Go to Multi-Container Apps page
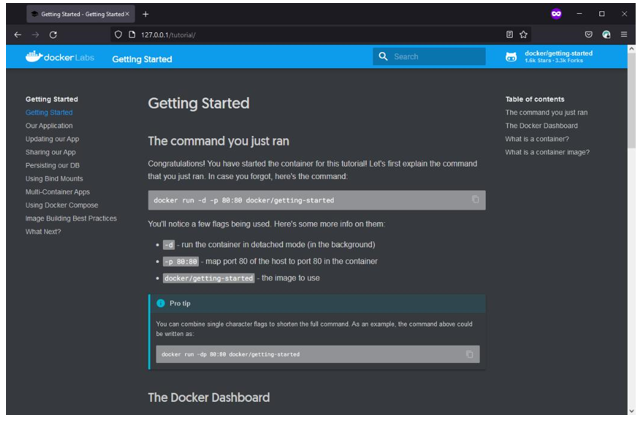639x421 pixels. [x=57, y=192]
